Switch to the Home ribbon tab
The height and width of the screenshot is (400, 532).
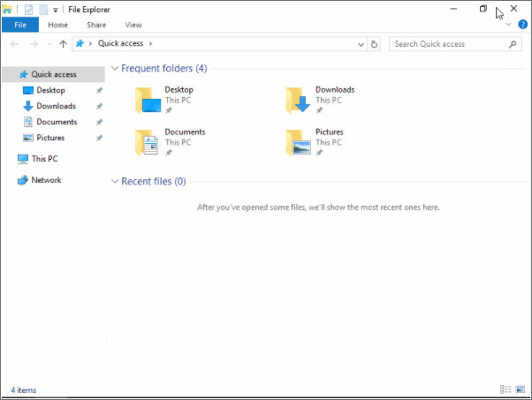[57, 25]
